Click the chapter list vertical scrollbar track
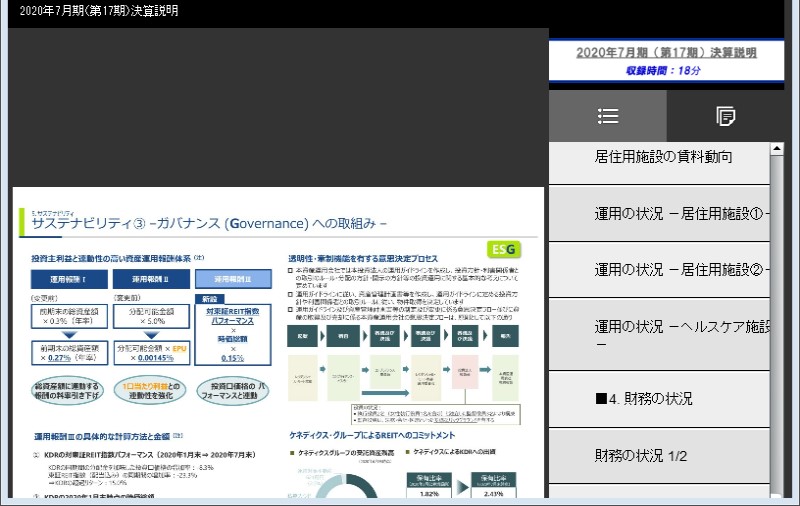Viewport: 800px width, 506px height. [777, 324]
